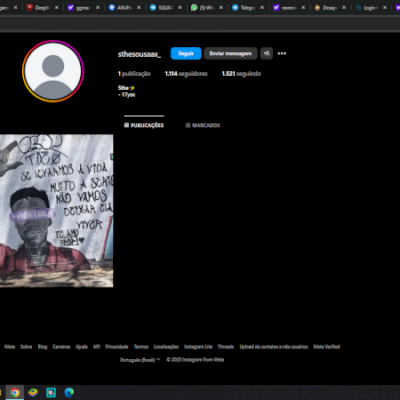This screenshot has height=400, width=400.
Task: Select the 1 publicação count text
Action: (134, 74)
